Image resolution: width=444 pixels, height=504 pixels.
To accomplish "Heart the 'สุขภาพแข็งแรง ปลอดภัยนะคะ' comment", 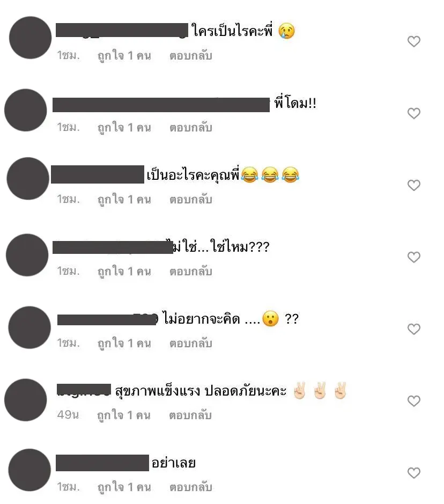I will tap(414, 401).
